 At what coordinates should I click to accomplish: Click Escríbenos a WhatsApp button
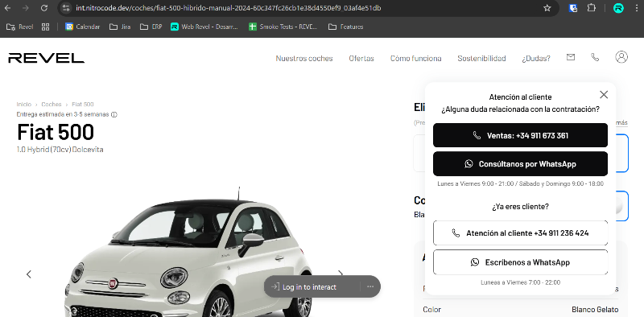[520, 262]
